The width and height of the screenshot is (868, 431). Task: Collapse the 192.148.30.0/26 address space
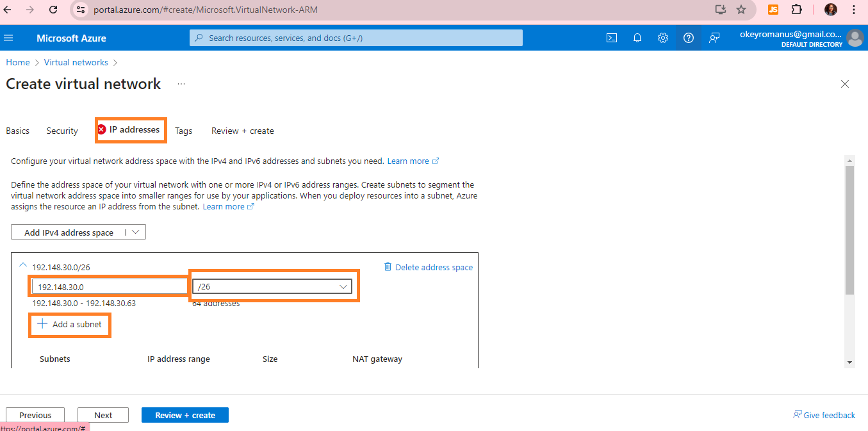point(23,265)
